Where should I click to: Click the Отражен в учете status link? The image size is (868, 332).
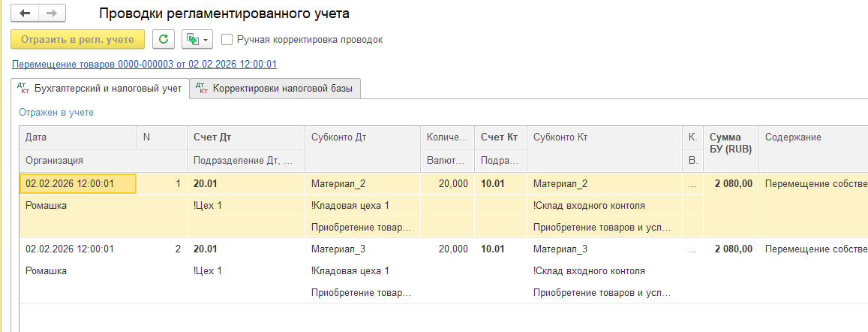pos(56,113)
